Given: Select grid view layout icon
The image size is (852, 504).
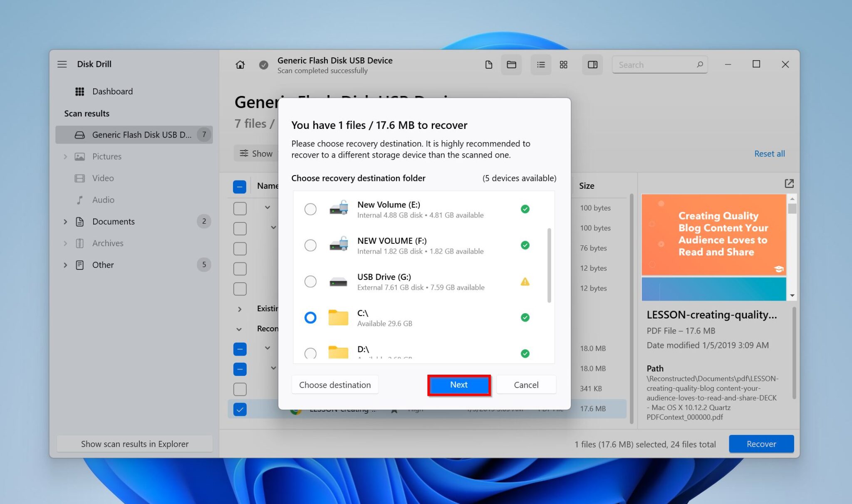Looking at the screenshot, I should (563, 64).
